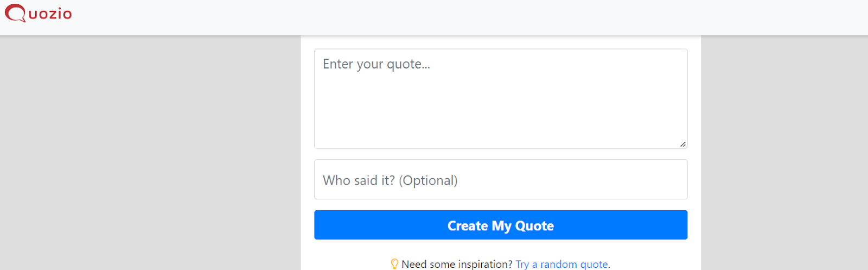This screenshot has height=270, width=868.
Task: Click the "Need some inspiration?" text
Action: tap(457, 264)
